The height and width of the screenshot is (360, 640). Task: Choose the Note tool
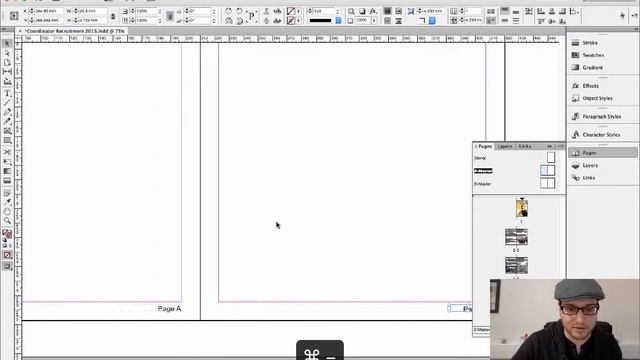coord(7,193)
